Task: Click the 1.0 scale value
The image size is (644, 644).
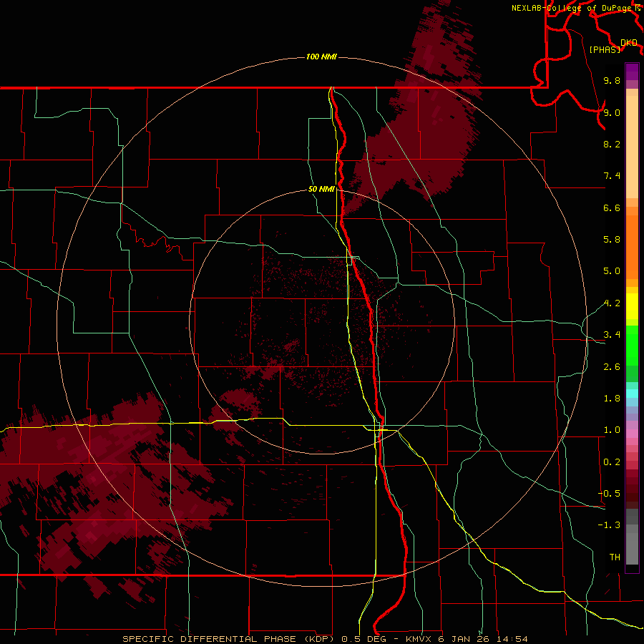Action: (x=612, y=430)
